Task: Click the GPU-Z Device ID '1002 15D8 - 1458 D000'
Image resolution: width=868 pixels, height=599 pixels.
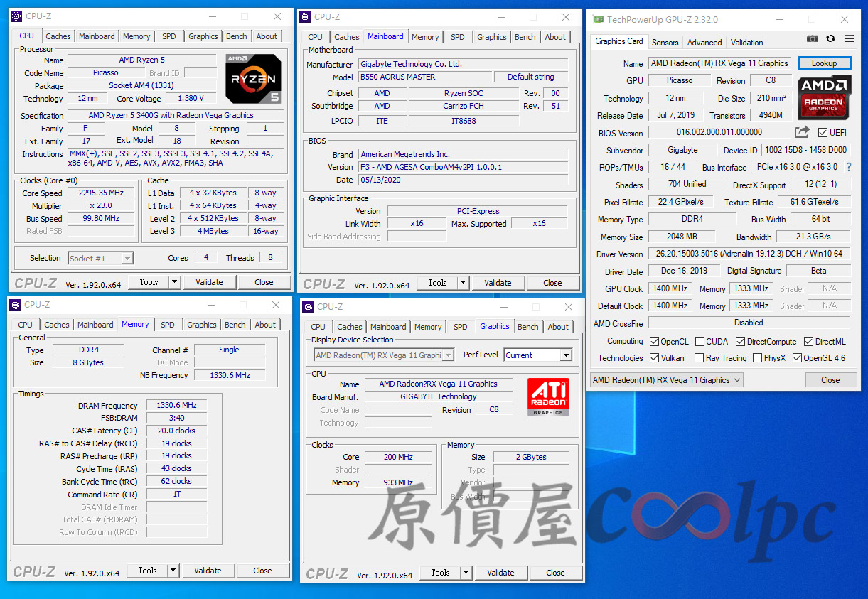Action: (x=805, y=150)
